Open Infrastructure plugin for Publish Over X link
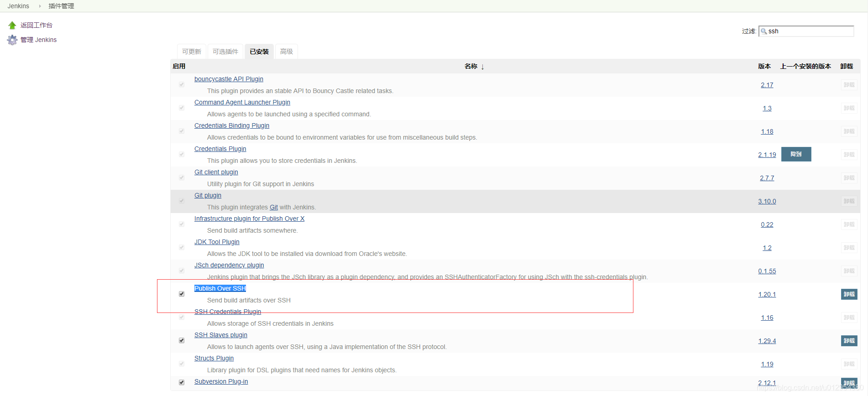868x396 pixels. click(250, 219)
